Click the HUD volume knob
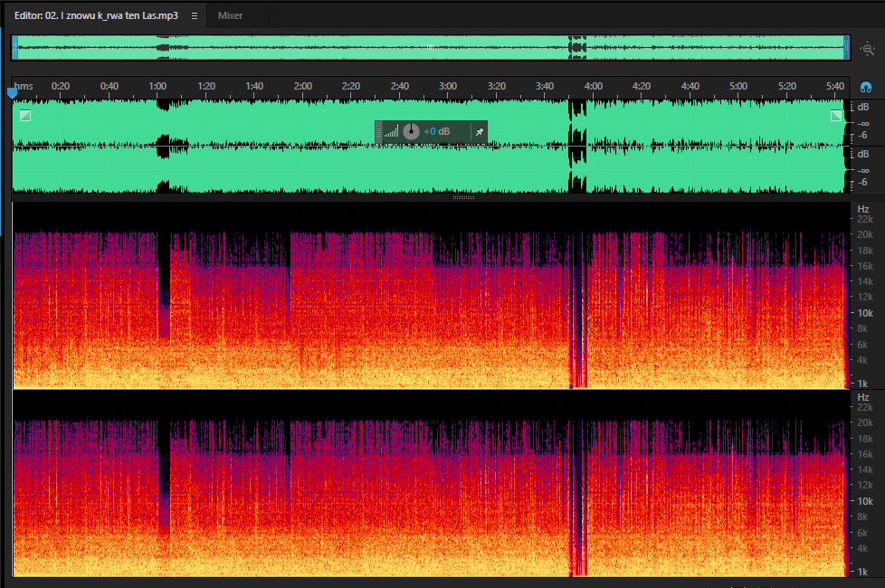 point(411,131)
